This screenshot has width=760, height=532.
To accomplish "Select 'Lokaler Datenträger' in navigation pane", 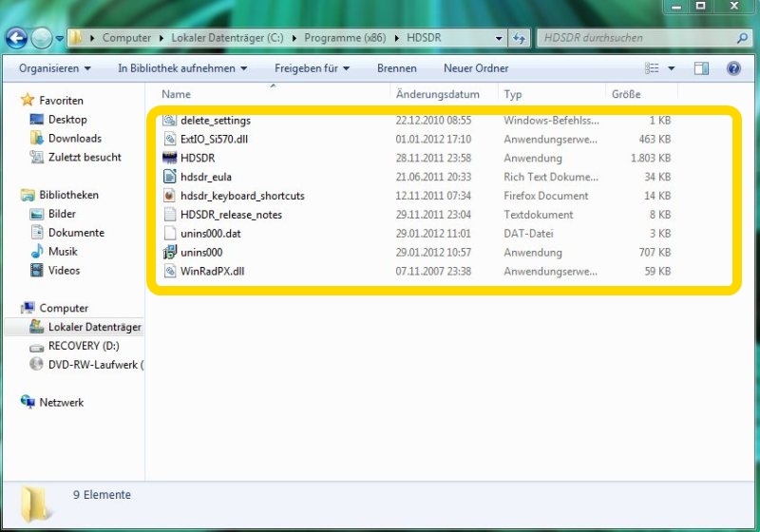I will (94, 327).
